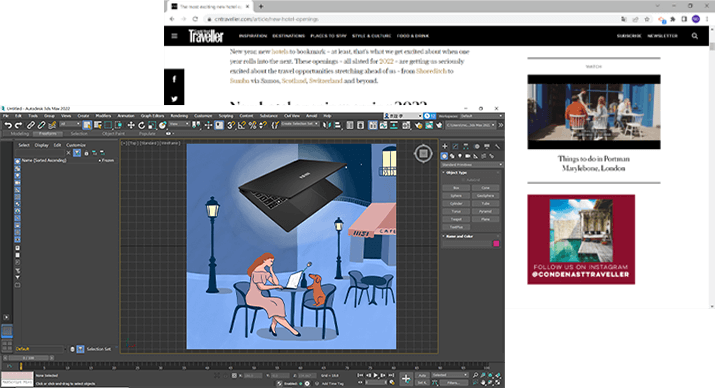Select the Cameras category icon in Create panel
Screen dimensions: 715x388
click(x=468, y=156)
